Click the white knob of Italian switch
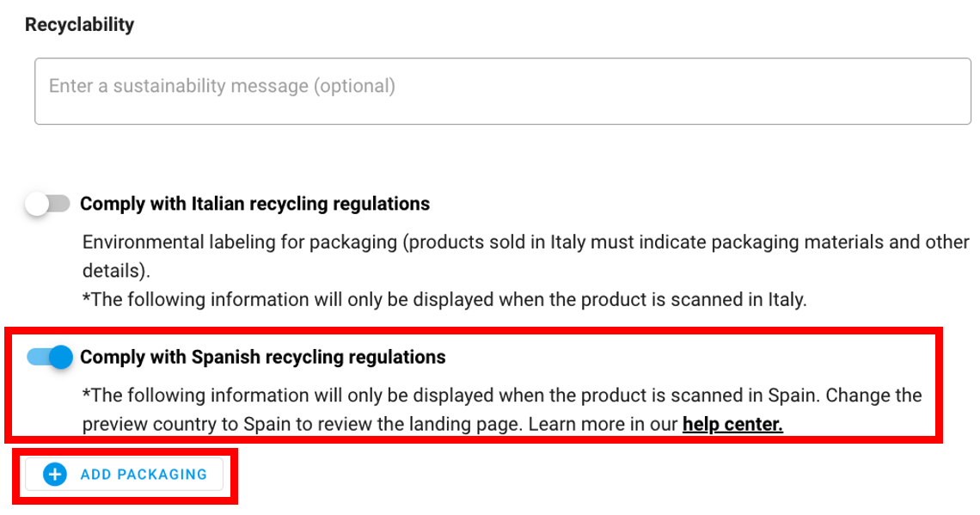980x515 pixels. pos(38,205)
